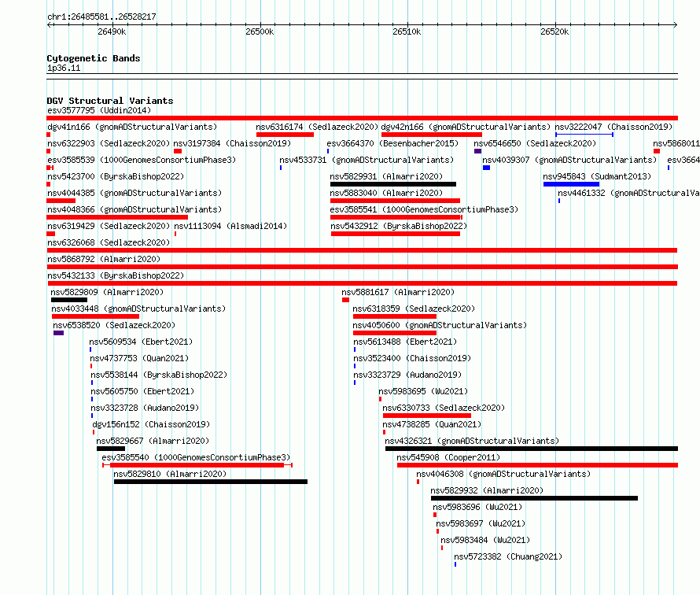Select nsv5538144 (ByrskaBishop2022) label
This screenshot has width=700, height=595.
point(159,375)
